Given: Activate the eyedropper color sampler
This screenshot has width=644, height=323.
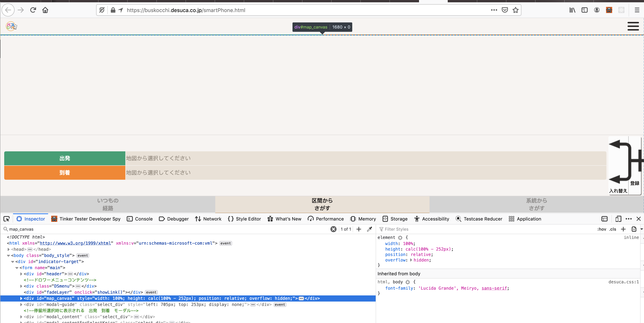Looking at the screenshot, I should pos(370,229).
